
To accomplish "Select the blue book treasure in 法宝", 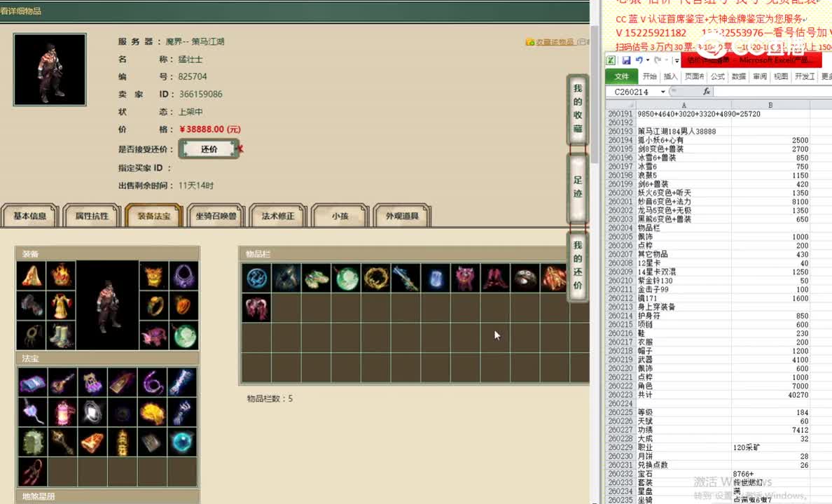I will (32, 382).
